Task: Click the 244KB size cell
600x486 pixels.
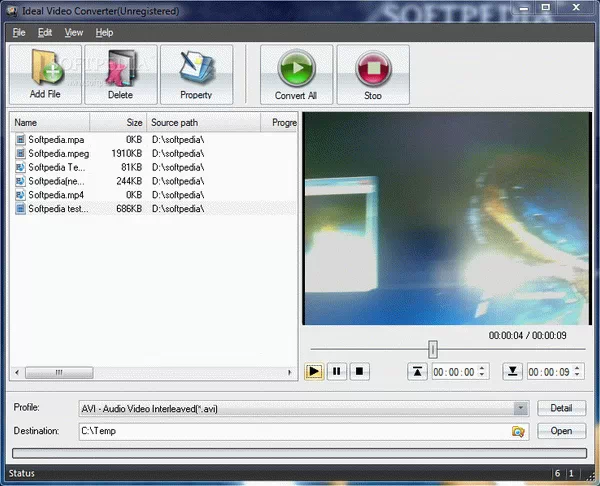Action: coord(129,181)
